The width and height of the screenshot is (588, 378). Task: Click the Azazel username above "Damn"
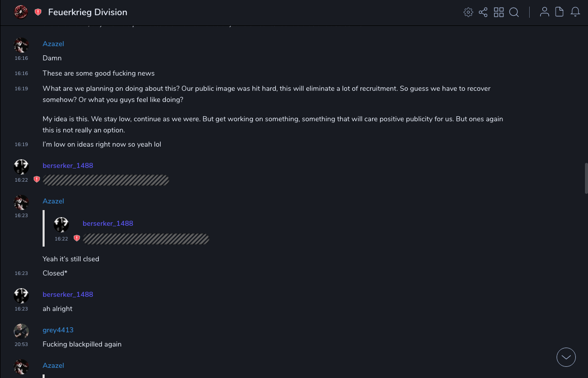(x=53, y=44)
